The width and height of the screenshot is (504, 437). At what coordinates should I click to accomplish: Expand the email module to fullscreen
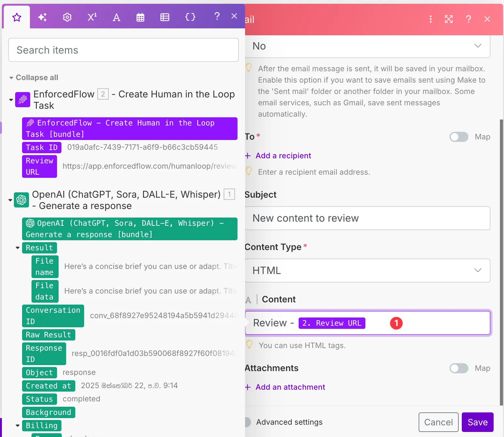click(449, 19)
